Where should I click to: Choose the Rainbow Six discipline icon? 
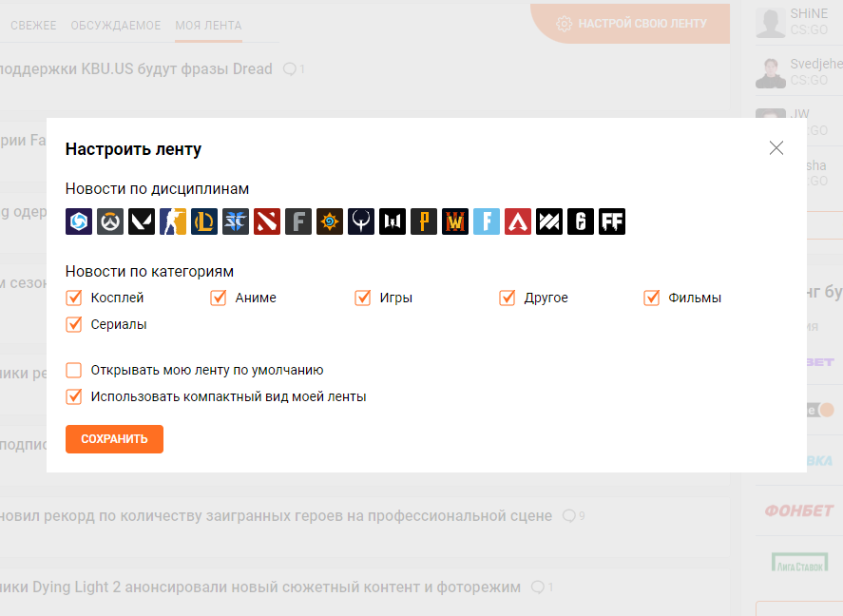581,221
